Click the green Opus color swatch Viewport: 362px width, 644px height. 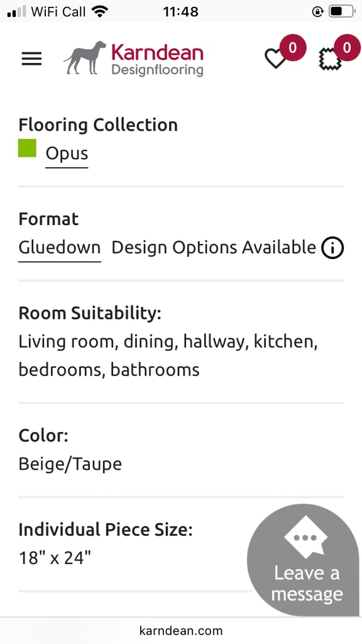(27, 148)
